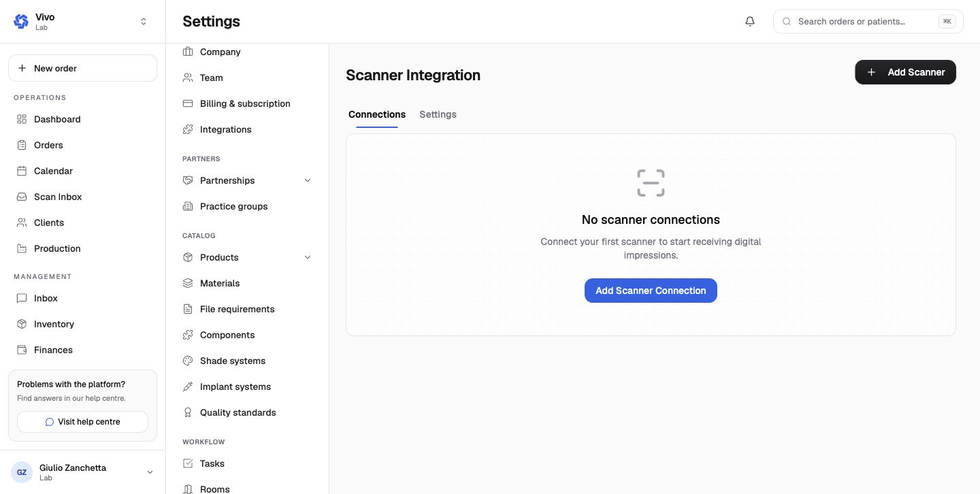Click the Orders clipboard icon
This screenshot has width=980, height=494.
[x=22, y=145]
